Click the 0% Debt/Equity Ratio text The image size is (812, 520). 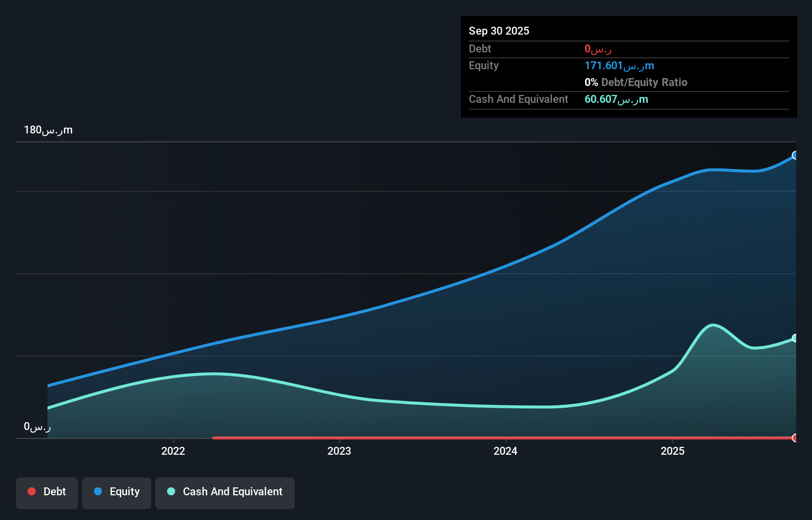coord(636,83)
